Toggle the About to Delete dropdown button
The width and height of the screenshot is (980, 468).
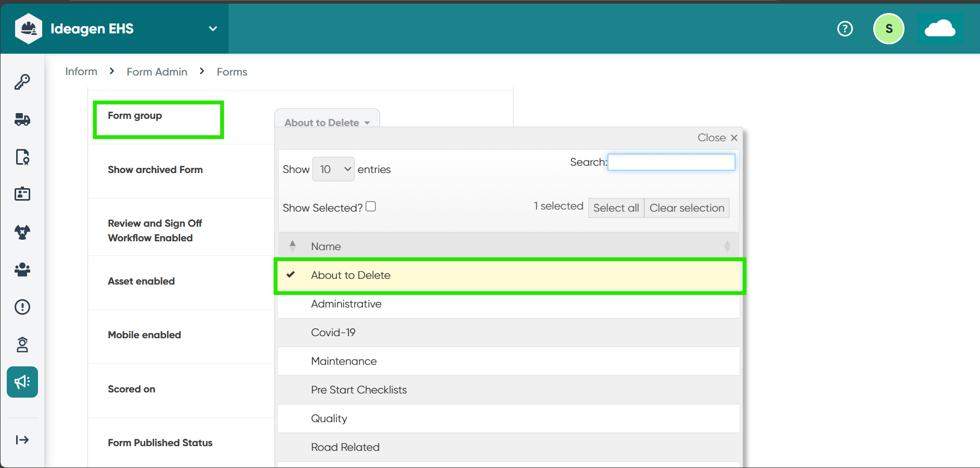click(x=326, y=122)
